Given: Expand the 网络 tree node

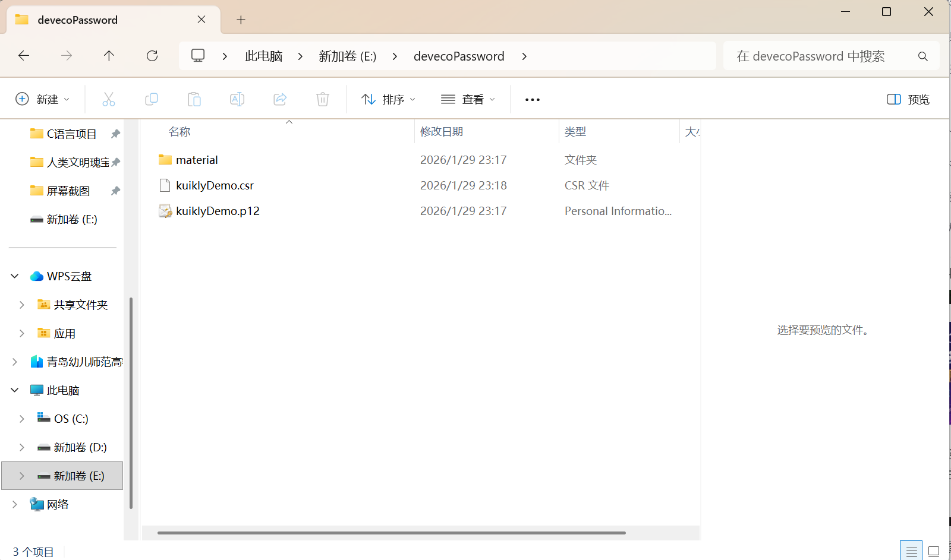Looking at the screenshot, I should tap(15, 504).
